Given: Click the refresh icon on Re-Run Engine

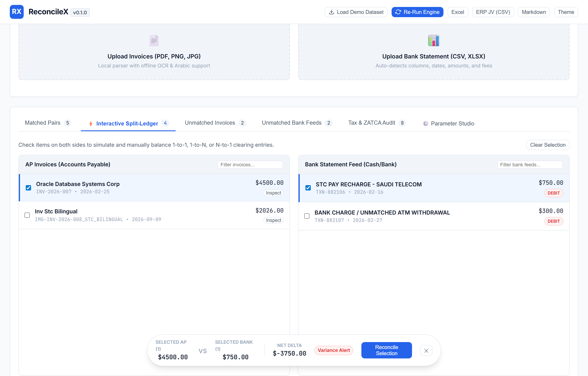Looking at the screenshot, I should pos(398,12).
